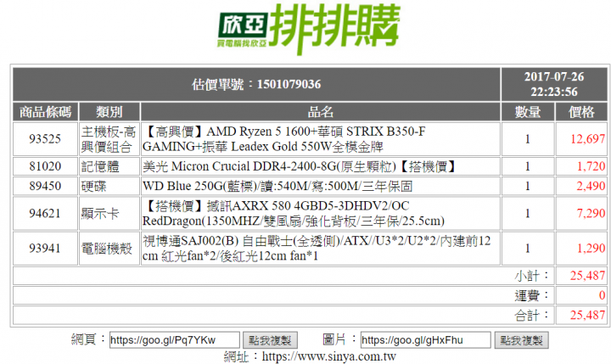Click the 合計 label
Screen dimensions: 611x364
click(531, 315)
